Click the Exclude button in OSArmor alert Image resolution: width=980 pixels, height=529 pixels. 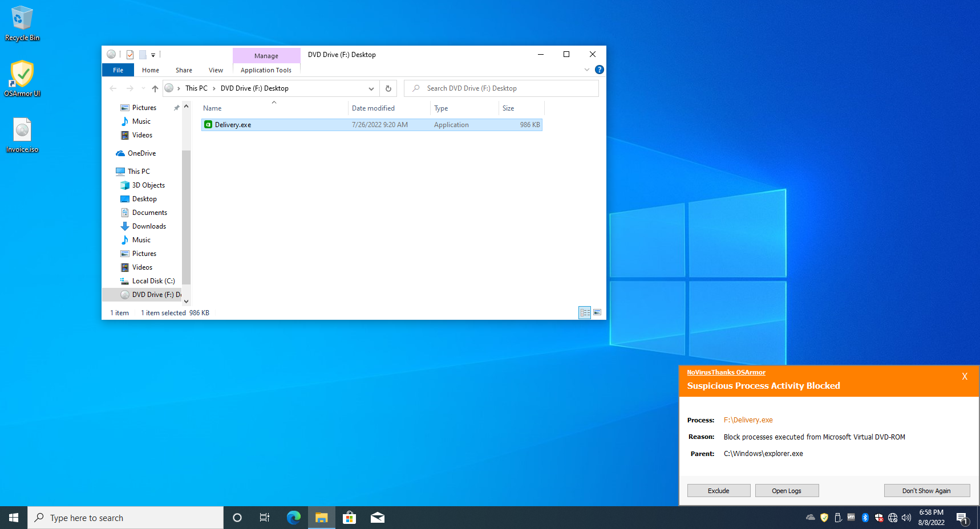pos(718,491)
